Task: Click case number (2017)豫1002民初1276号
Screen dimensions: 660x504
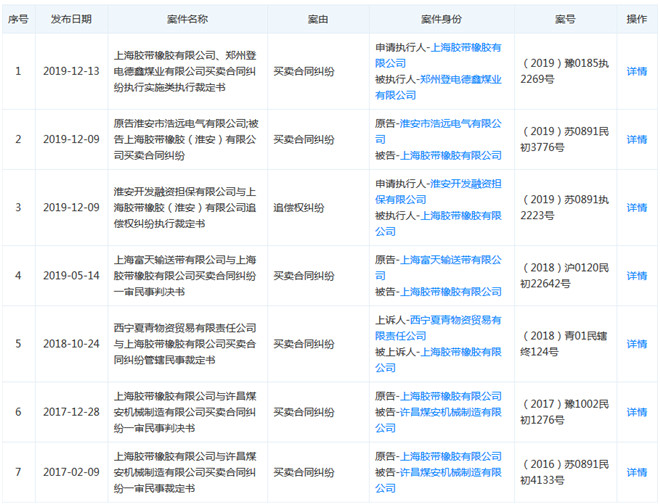Action: coord(564,412)
